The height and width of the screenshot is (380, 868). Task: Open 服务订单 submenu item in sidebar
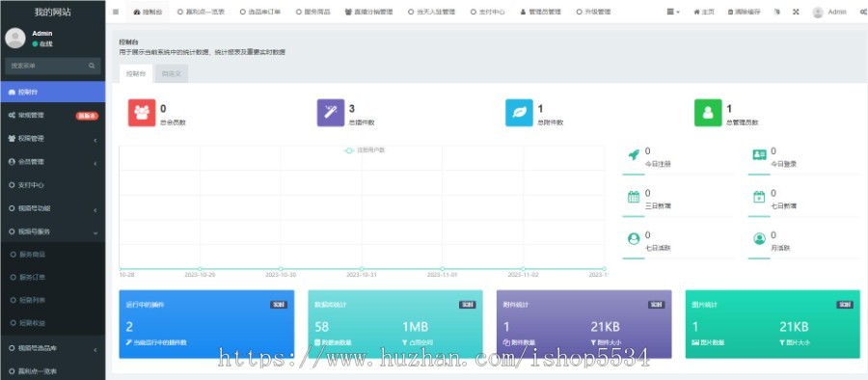pyautogui.click(x=53, y=277)
